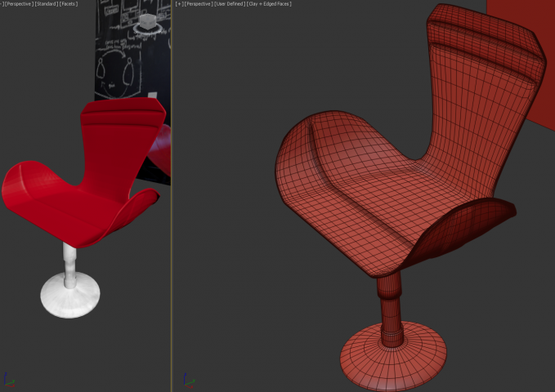
Task: Click the axis tripod in left viewport
Action: (9, 380)
